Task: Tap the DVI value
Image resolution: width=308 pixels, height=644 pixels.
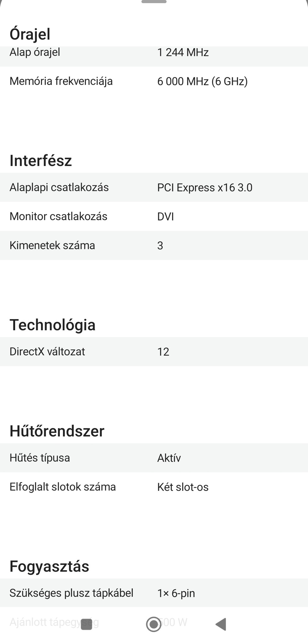Action: pyautogui.click(x=165, y=217)
